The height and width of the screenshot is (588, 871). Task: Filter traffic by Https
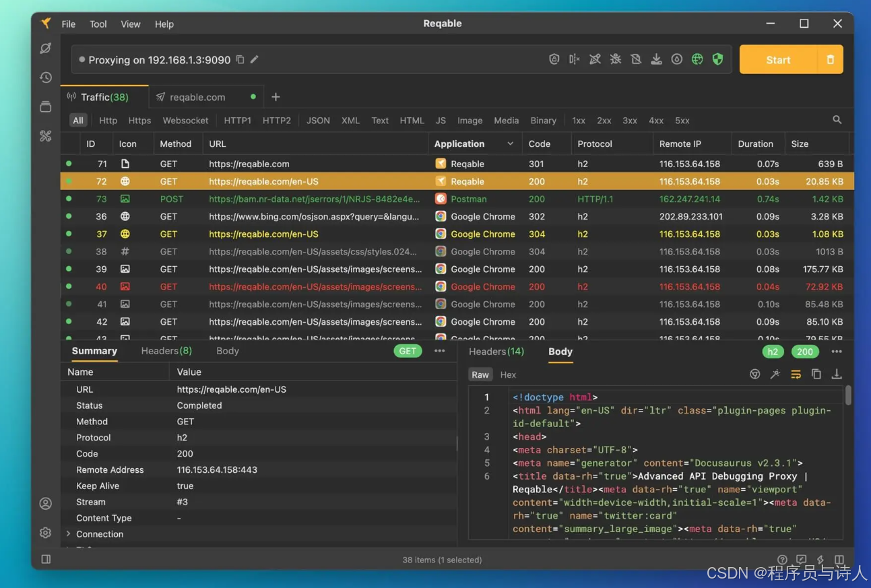(139, 121)
